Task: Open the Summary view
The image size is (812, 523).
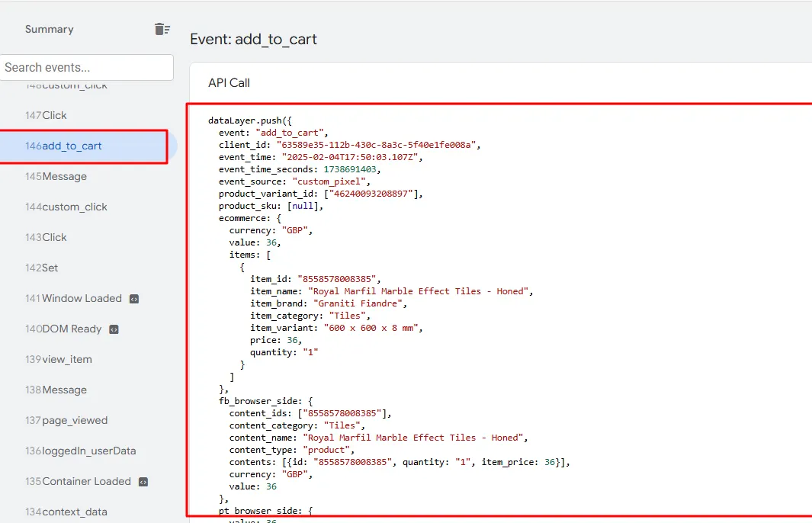Action: 50,29
